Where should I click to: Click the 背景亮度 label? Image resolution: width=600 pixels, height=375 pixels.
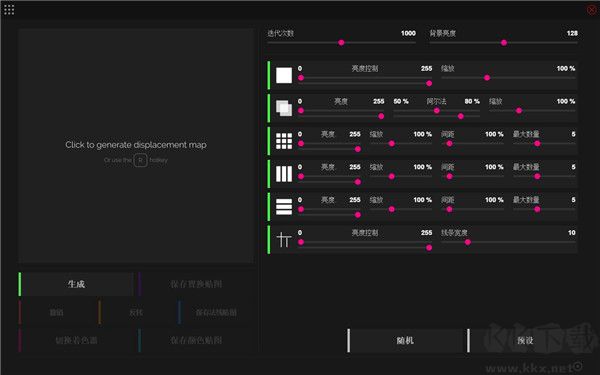(x=443, y=33)
